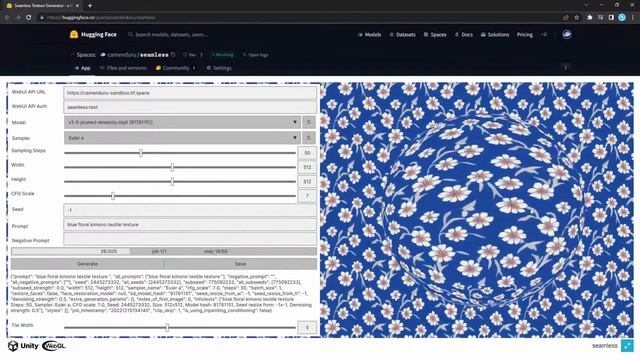Open the space logs
The height and width of the screenshot is (360, 640).
click(256, 55)
